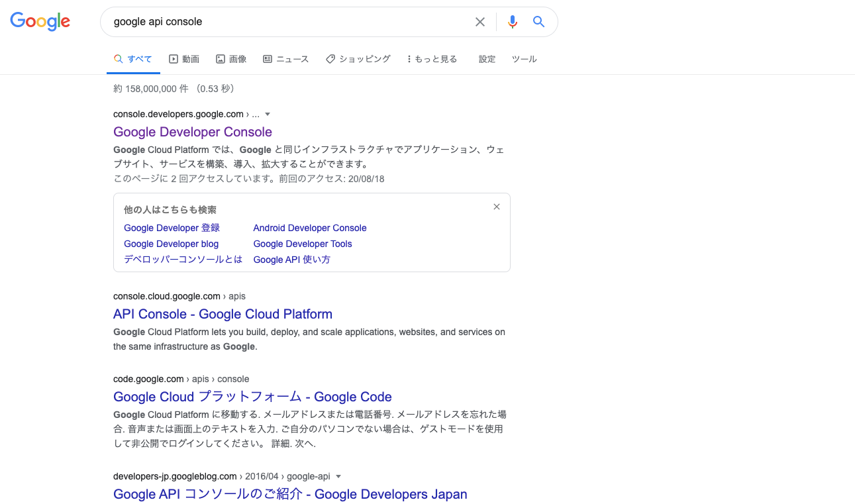Expand the もっと見る menu
This screenshot has height=504, width=855.
[x=432, y=59]
